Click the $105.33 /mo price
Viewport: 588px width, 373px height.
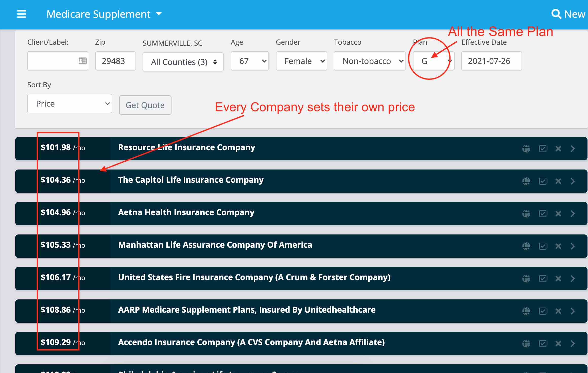click(63, 245)
